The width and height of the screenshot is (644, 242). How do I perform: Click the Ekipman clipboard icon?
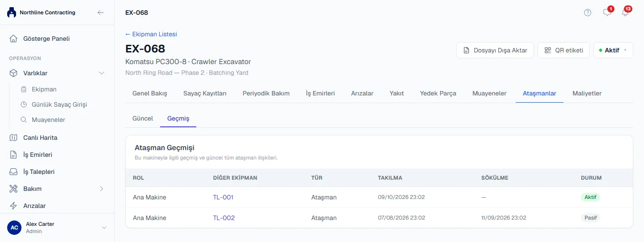tap(24, 89)
